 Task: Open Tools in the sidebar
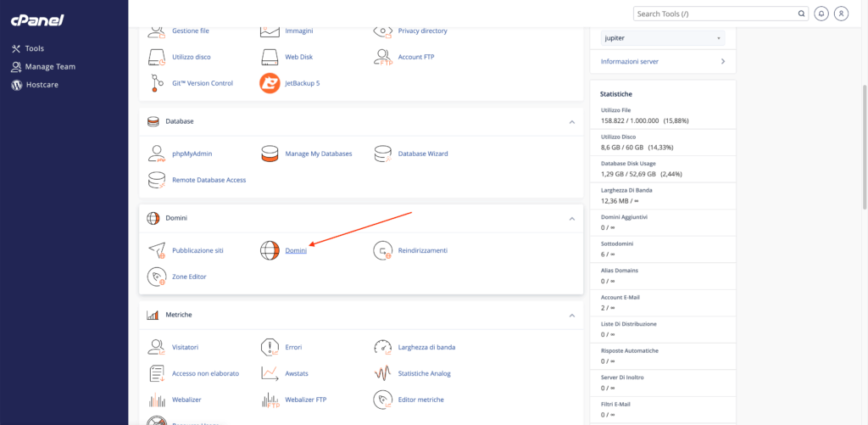coord(34,48)
